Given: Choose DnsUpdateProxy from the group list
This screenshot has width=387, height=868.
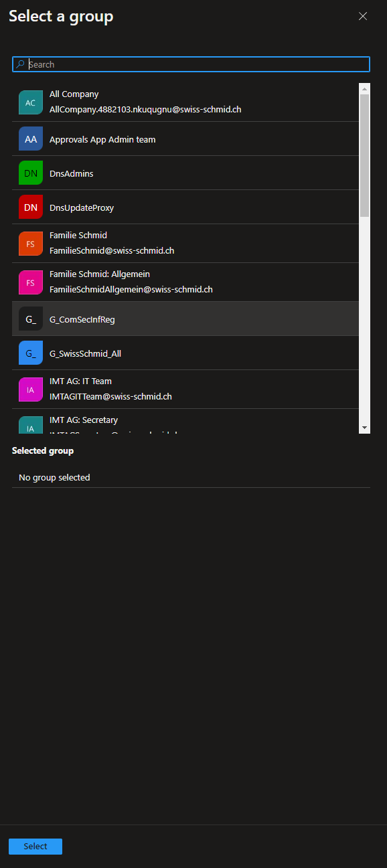Looking at the screenshot, I should click(185, 207).
